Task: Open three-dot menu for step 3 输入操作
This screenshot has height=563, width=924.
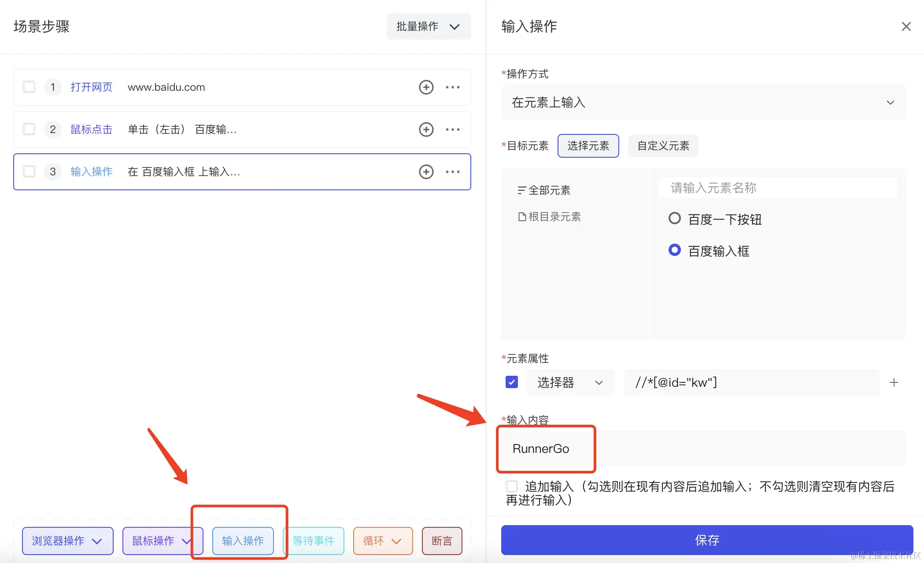Action: (x=452, y=172)
